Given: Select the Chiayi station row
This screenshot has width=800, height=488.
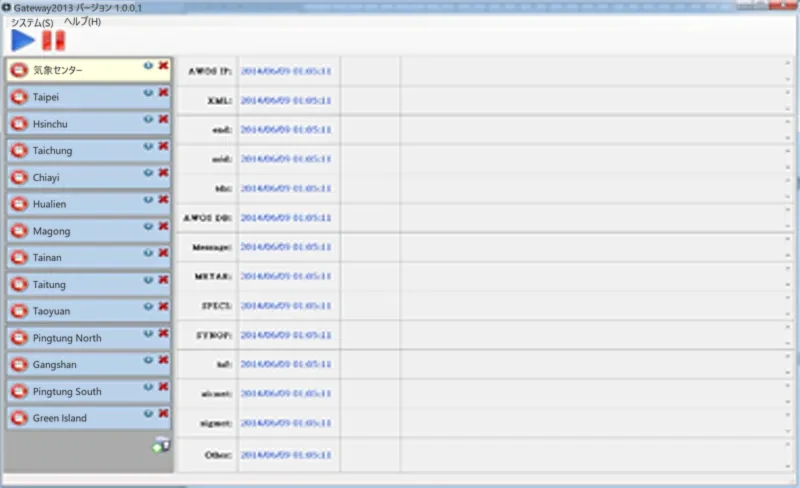Looking at the screenshot, I should click(x=89, y=177).
